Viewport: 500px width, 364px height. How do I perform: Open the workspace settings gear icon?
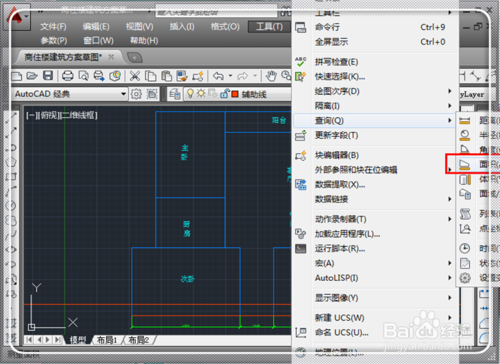[x=136, y=94]
